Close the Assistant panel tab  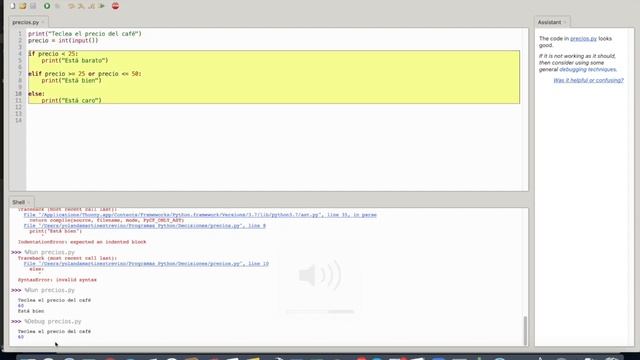pos(565,22)
